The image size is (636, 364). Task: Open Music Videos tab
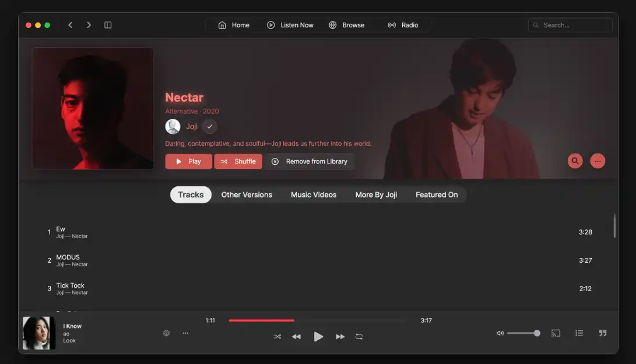314,195
